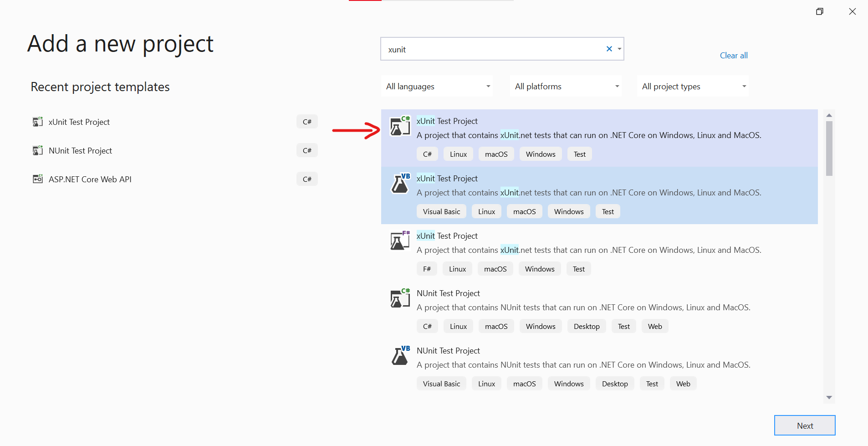Click the Test tag on F# xUnit template
Viewport: 868px width, 446px height.
[578, 268]
